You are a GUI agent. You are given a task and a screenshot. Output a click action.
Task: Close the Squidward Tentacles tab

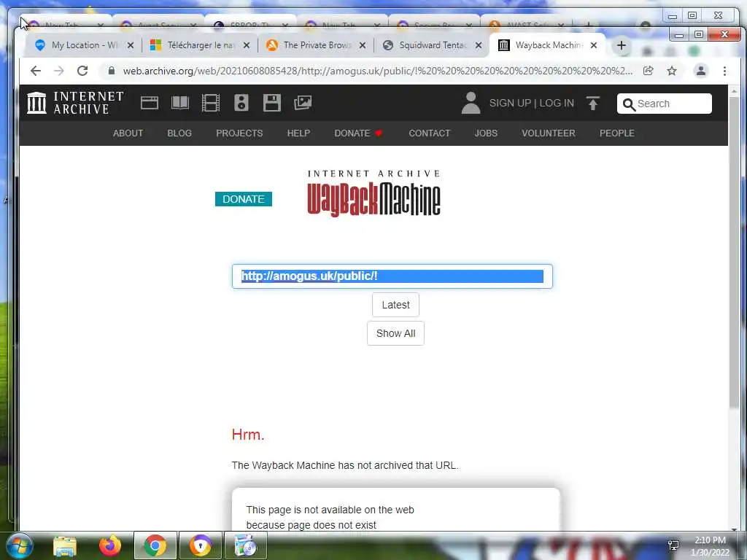pos(479,45)
